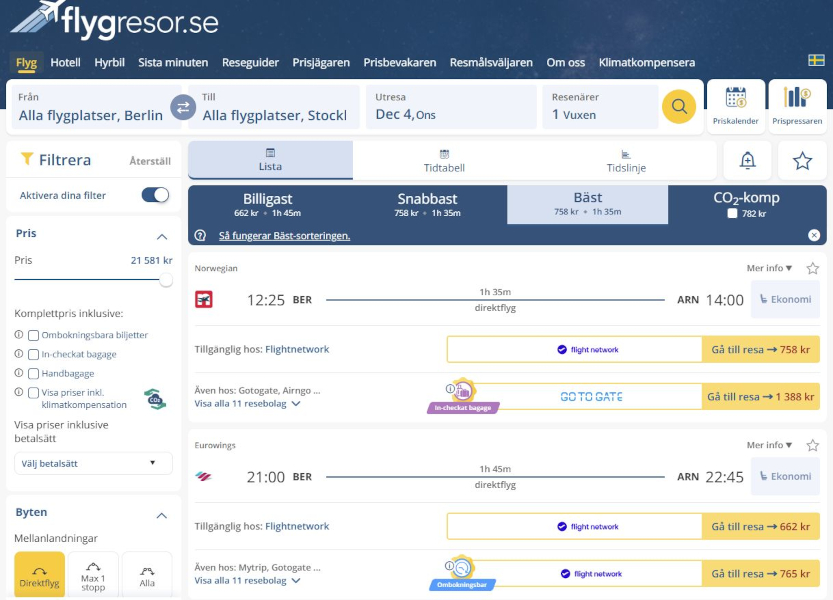833x600 pixels.
Task: Open Prisjägaren menu item
Action: 321,63
